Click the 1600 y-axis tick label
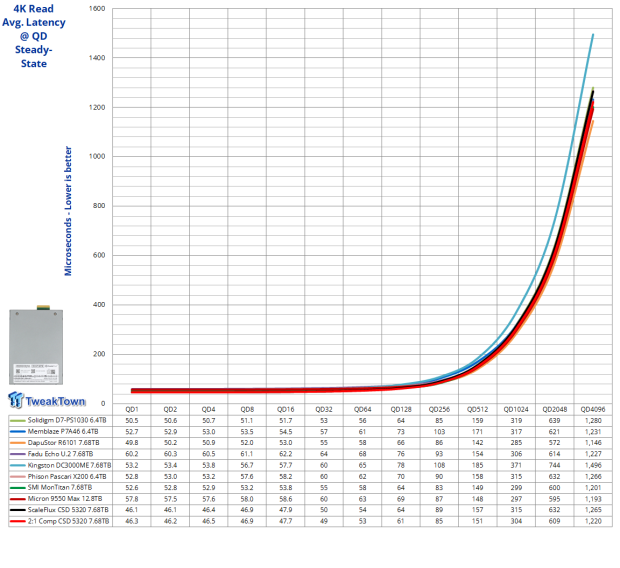 (96, 9)
